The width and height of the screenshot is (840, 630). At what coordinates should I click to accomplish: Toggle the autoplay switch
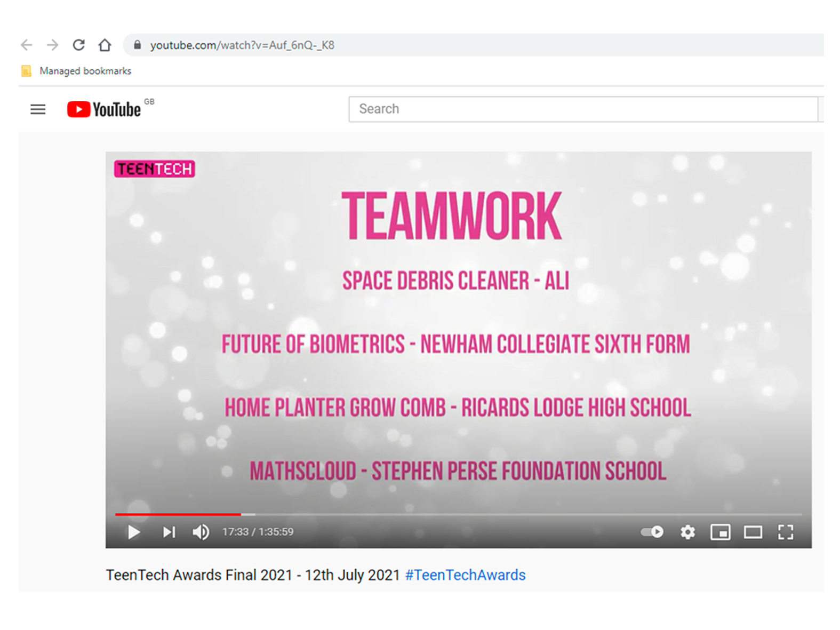pyautogui.click(x=652, y=532)
